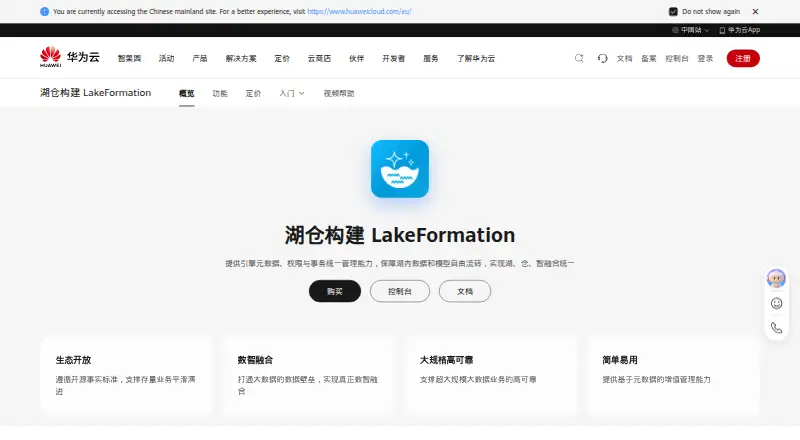
Task: Click the smiley feedback icon
Action: (x=777, y=304)
